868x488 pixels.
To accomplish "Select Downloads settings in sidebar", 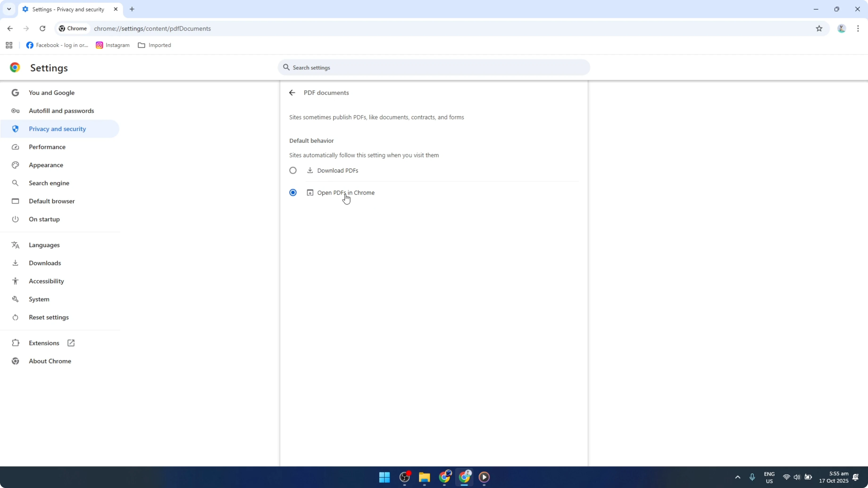I will tap(45, 263).
